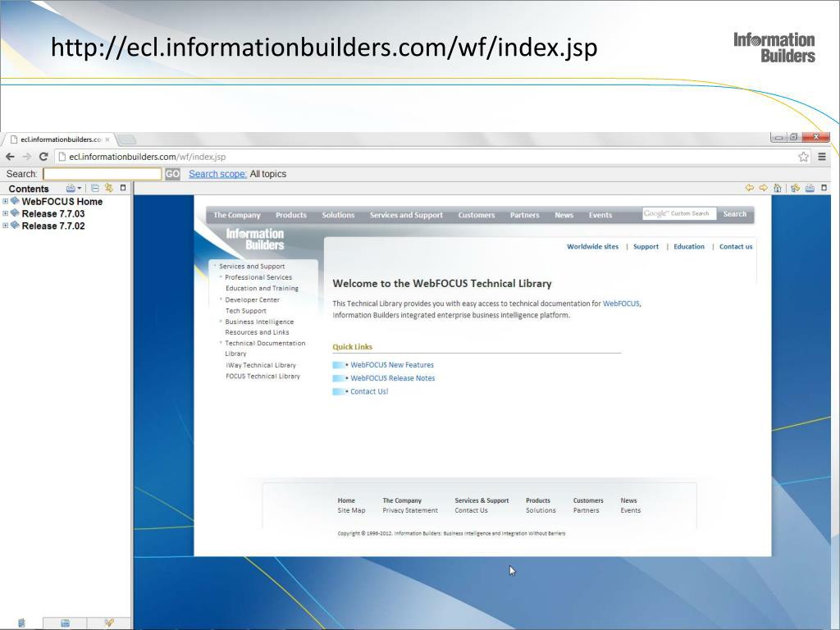Go back with the browser back arrow
Screen dimensions: 840x630
click(10, 157)
